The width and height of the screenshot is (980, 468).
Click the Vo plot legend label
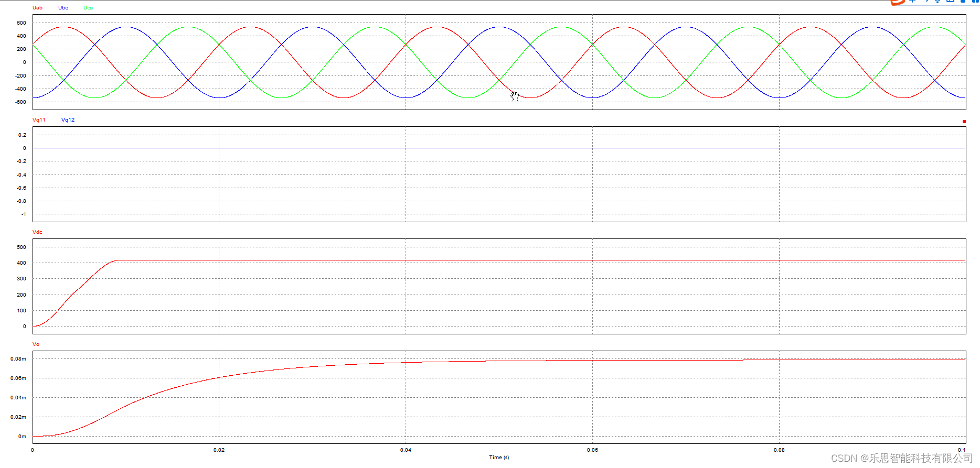pos(36,344)
